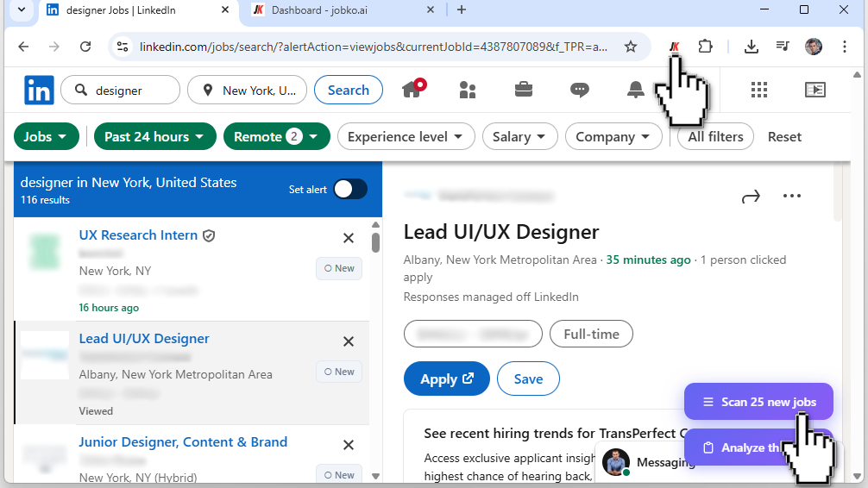Click the Full-time job type pill
This screenshot has width=868, height=488.
point(591,335)
